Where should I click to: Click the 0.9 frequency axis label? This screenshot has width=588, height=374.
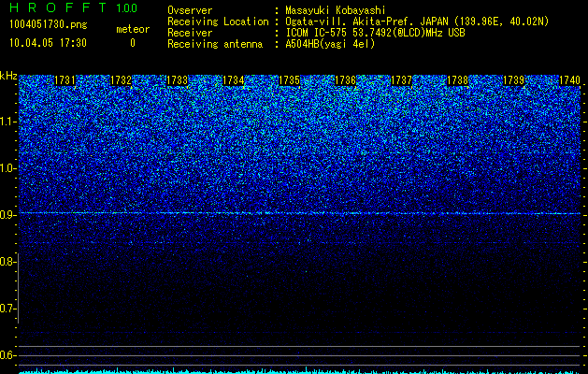tap(7, 215)
